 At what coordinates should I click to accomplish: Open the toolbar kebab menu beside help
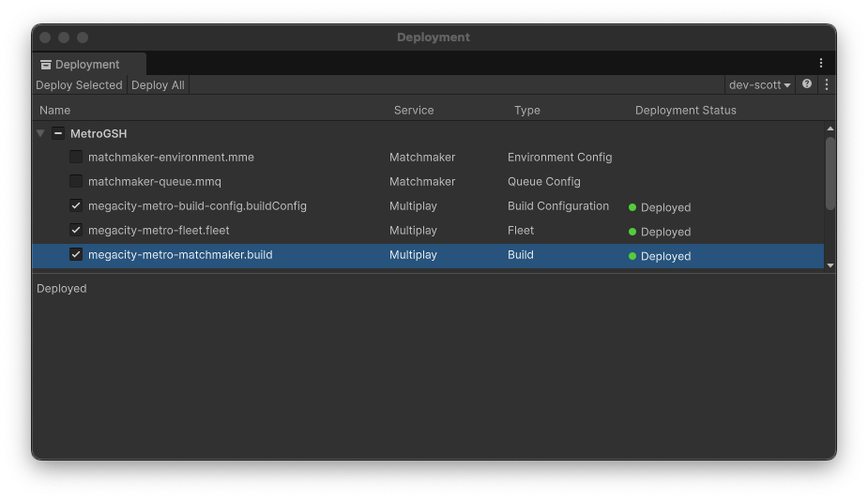[827, 84]
